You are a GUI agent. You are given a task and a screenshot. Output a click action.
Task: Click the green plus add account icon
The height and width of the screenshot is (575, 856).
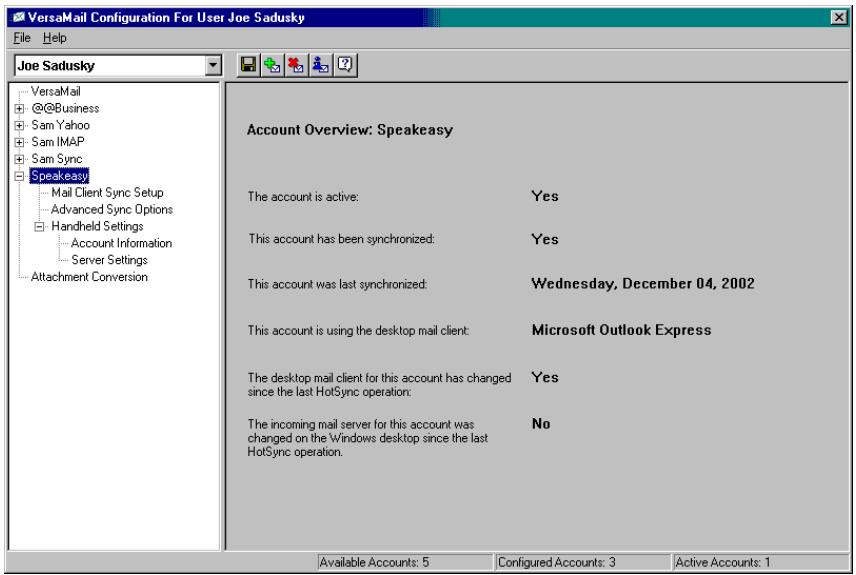click(272, 66)
